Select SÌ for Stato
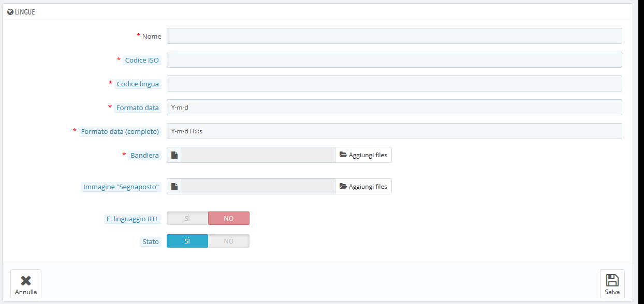This screenshot has height=304, width=644. point(187,241)
